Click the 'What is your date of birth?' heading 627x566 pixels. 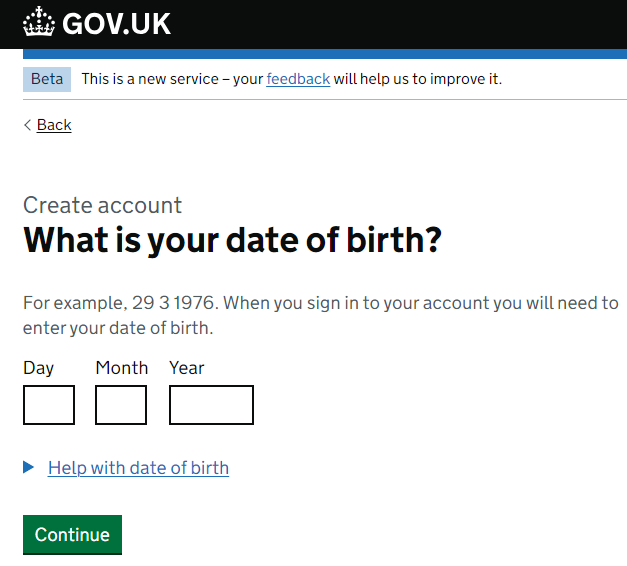pos(232,240)
